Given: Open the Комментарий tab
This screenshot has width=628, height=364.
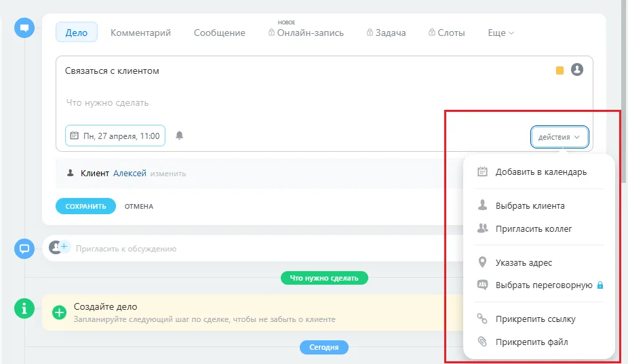Looking at the screenshot, I should pos(140,33).
